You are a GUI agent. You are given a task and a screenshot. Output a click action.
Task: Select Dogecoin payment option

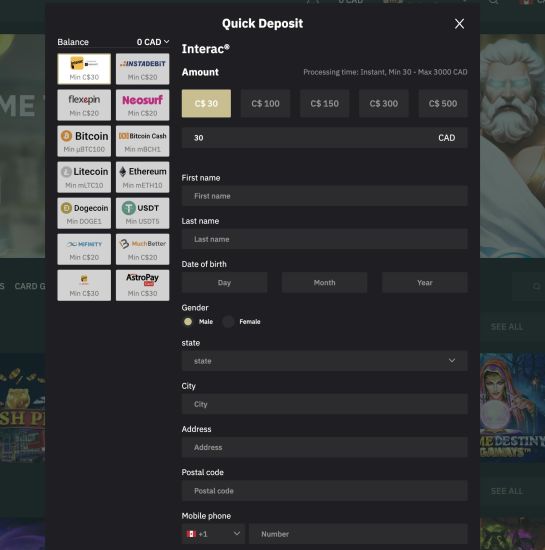coord(84,213)
